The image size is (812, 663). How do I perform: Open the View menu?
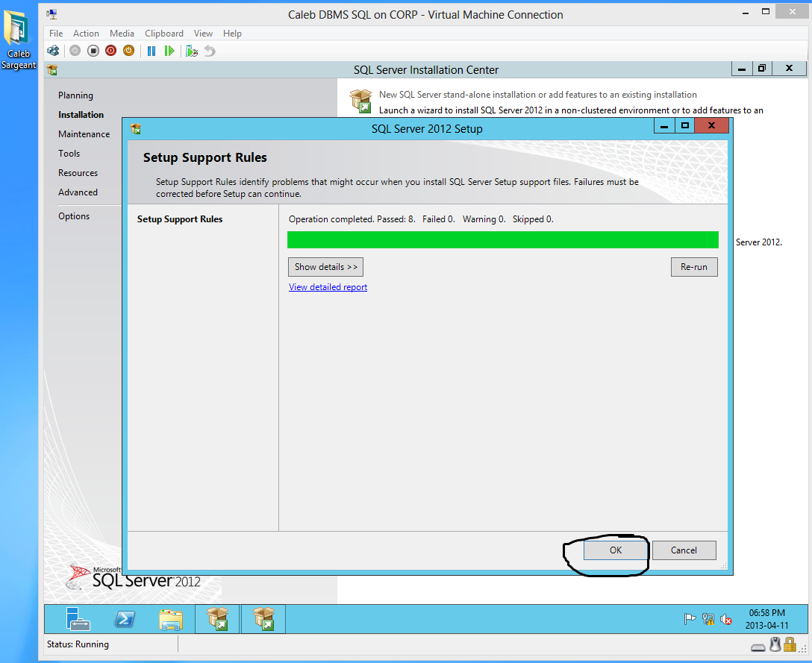203,33
